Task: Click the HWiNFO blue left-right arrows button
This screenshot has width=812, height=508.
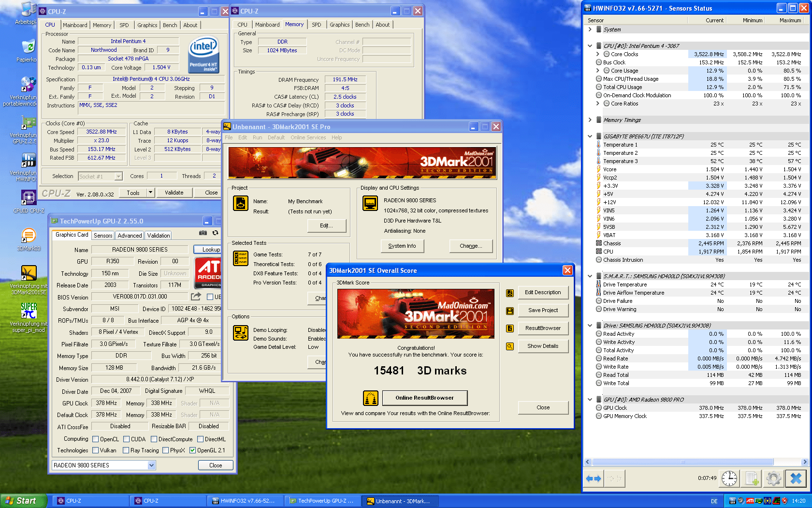Action: coord(594,478)
